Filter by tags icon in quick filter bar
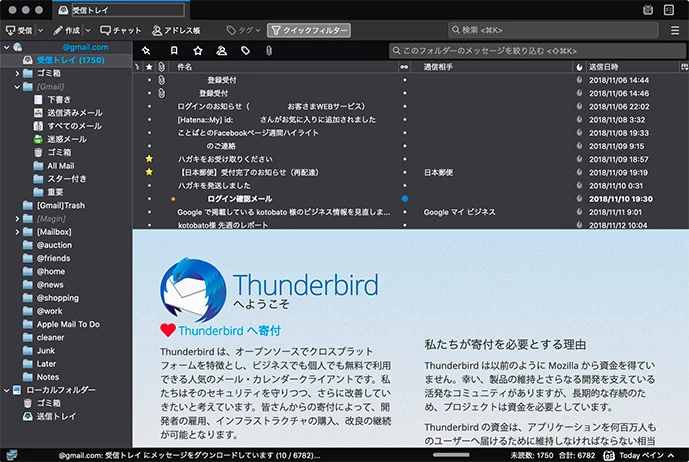Viewport: 689px width, 462px height. pos(245,50)
